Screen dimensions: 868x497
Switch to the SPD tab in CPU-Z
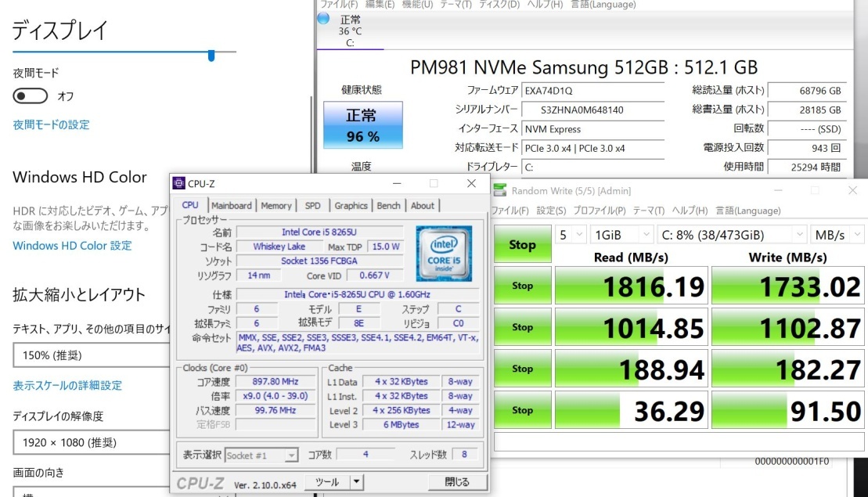pyautogui.click(x=313, y=205)
